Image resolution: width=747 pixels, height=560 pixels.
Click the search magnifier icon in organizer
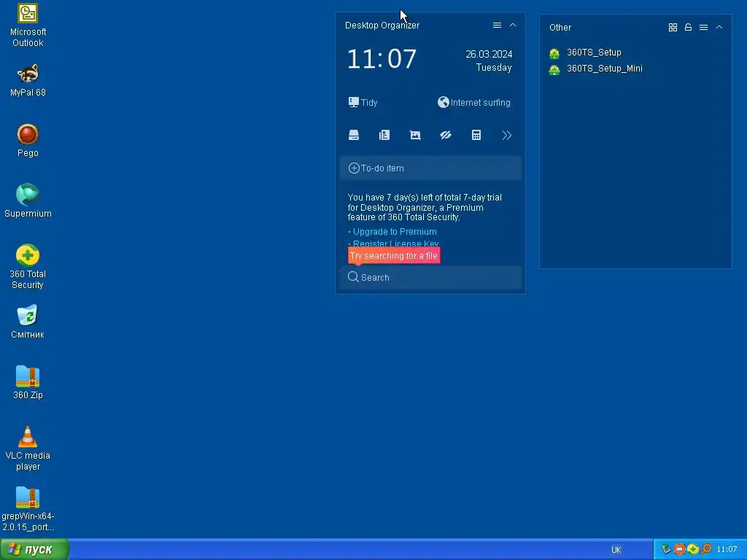(x=353, y=277)
